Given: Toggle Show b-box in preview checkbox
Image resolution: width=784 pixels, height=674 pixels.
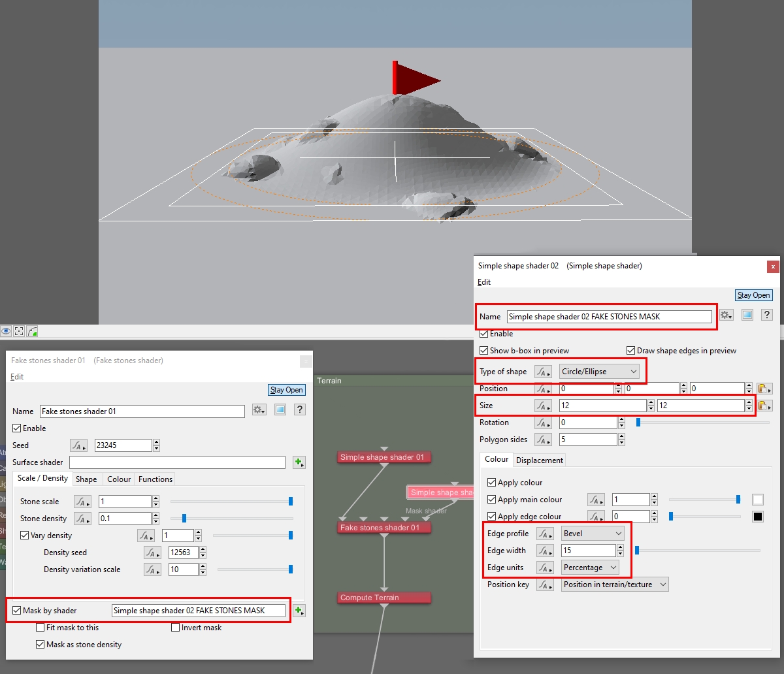Looking at the screenshot, I should pos(484,351).
